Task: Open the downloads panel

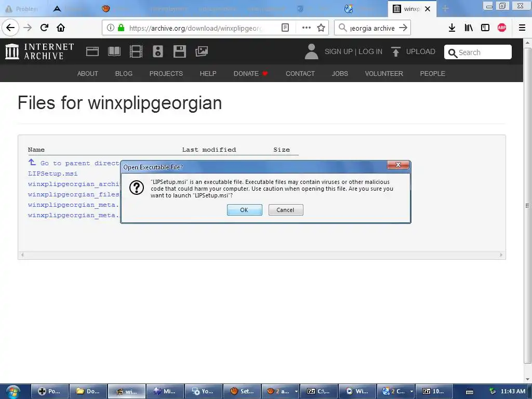Action: [x=451, y=28]
